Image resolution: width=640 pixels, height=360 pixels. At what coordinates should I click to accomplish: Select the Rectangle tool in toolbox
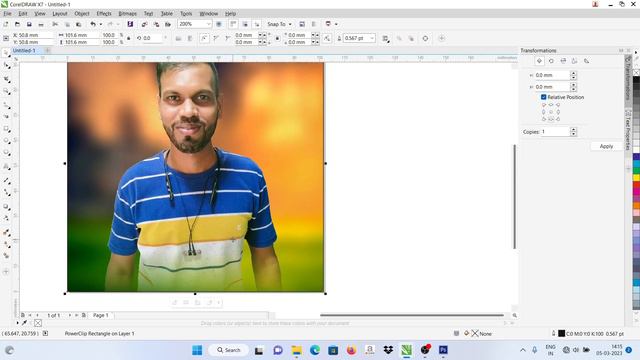tap(6, 129)
